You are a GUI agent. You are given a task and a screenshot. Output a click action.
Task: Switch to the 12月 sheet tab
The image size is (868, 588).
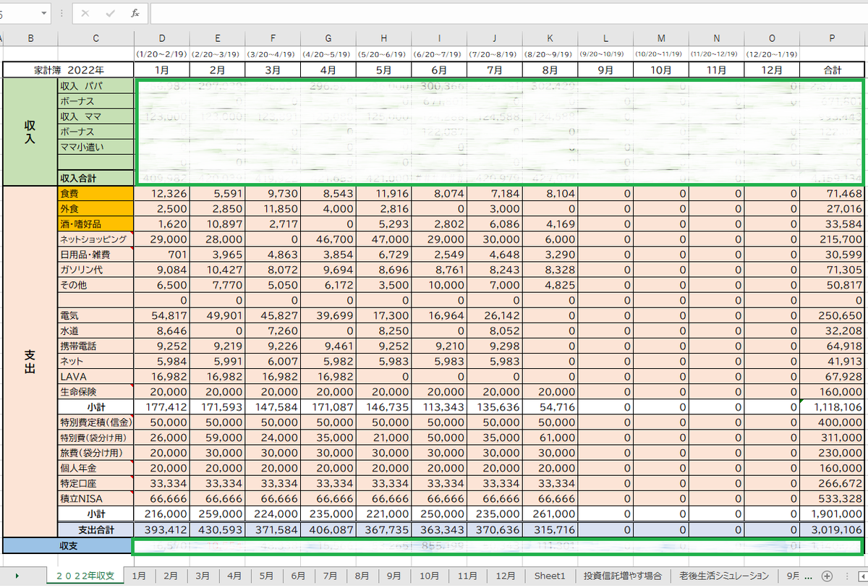tap(506, 576)
